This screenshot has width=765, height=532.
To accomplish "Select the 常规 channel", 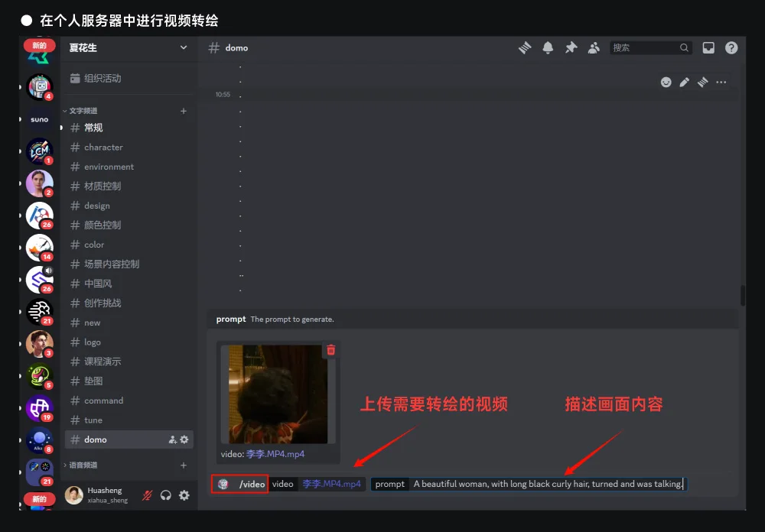I will click(129, 128).
